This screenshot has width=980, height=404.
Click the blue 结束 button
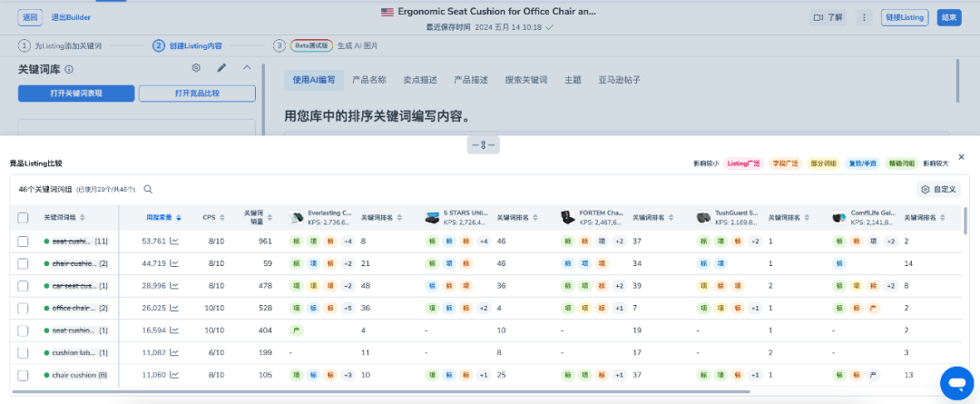pyautogui.click(x=949, y=17)
